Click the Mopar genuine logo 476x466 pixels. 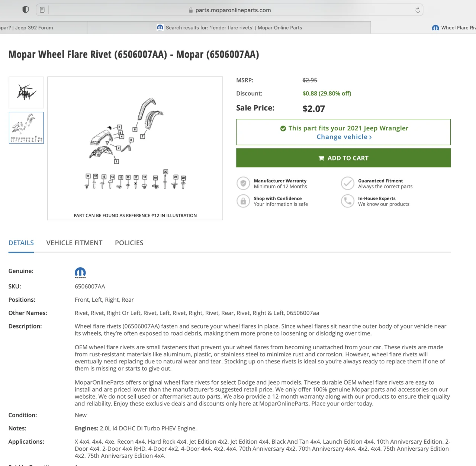click(x=80, y=272)
